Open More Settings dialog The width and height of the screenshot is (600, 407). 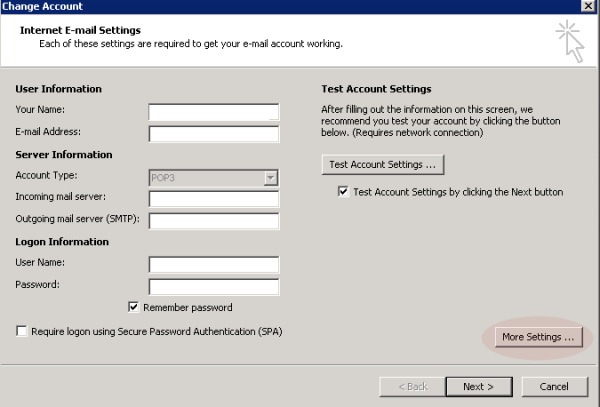coord(538,337)
